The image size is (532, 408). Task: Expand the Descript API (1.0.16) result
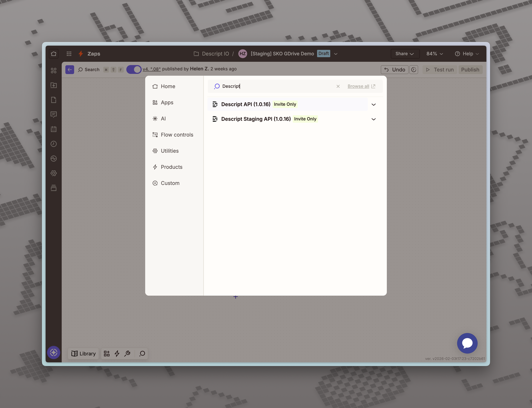coord(373,104)
